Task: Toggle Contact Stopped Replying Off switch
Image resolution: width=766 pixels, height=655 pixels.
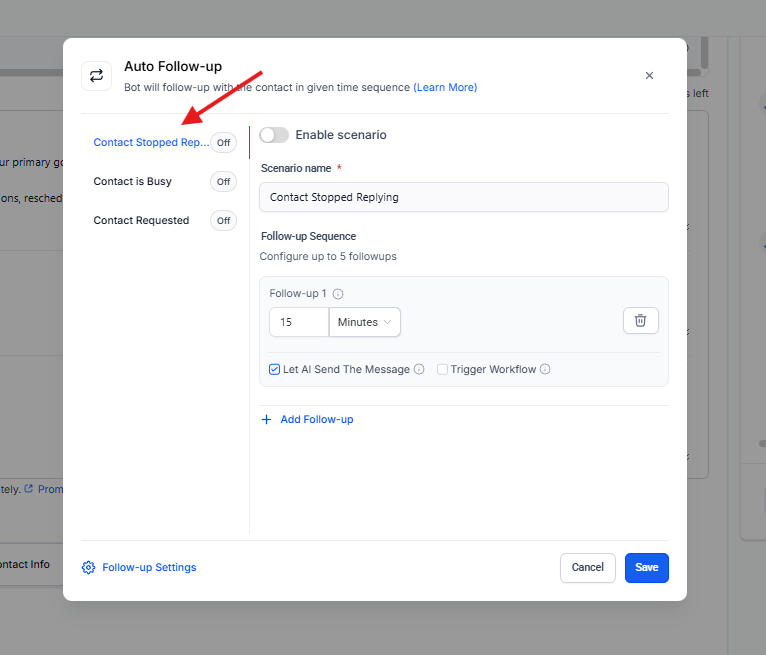Action: coord(223,142)
